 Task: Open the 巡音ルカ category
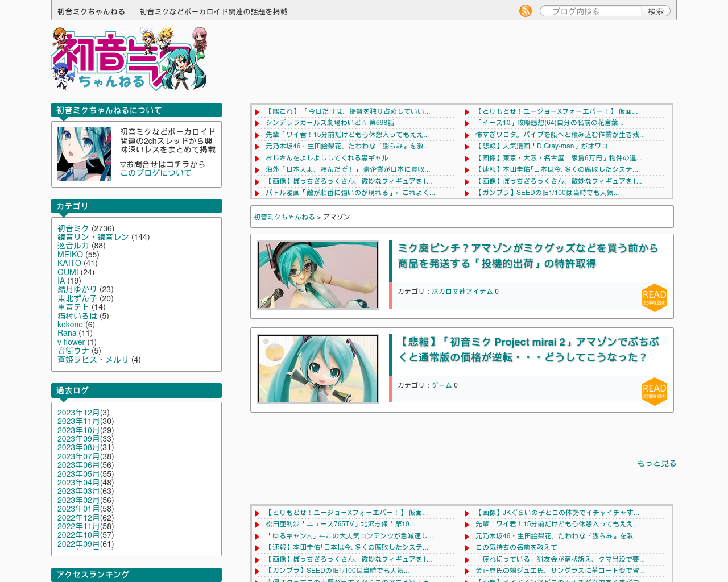pyautogui.click(x=73, y=246)
